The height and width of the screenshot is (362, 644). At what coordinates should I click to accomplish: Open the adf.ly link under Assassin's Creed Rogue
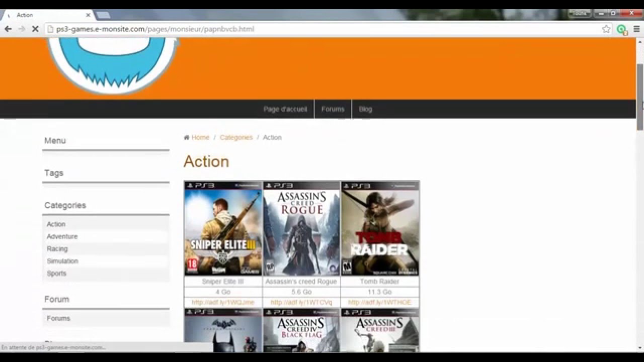[301, 302]
